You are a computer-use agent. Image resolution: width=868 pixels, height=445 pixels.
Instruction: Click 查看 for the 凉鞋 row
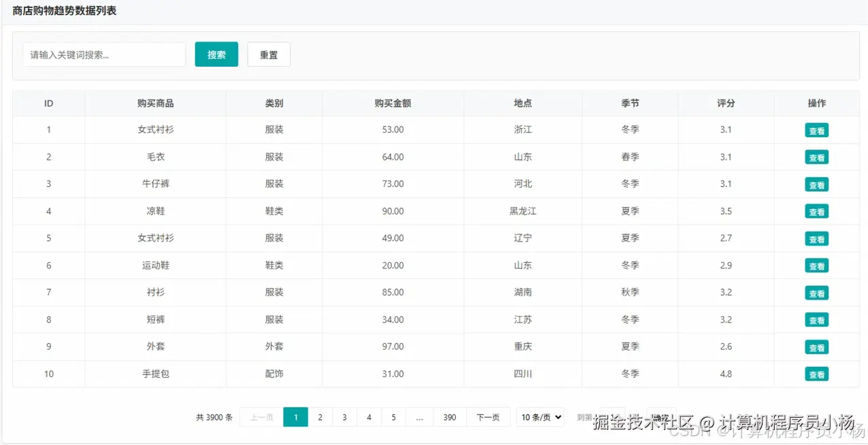[x=816, y=211]
